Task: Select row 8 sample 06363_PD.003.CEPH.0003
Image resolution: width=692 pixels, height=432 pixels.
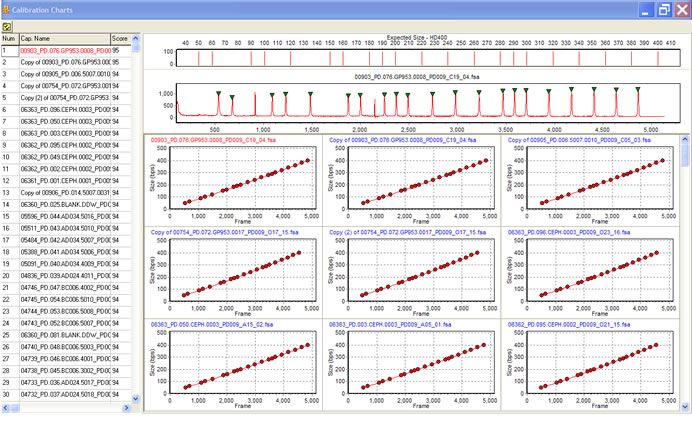Action: click(x=66, y=134)
